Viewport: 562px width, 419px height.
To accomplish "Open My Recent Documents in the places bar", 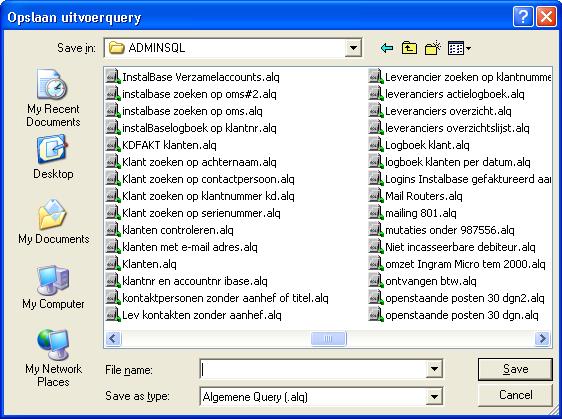I will click(x=53, y=97).
